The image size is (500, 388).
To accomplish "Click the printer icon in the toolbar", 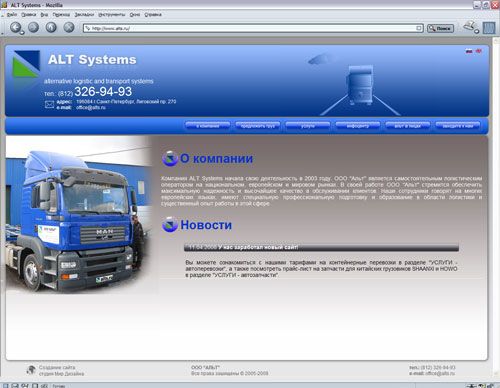I will [469, 27].
